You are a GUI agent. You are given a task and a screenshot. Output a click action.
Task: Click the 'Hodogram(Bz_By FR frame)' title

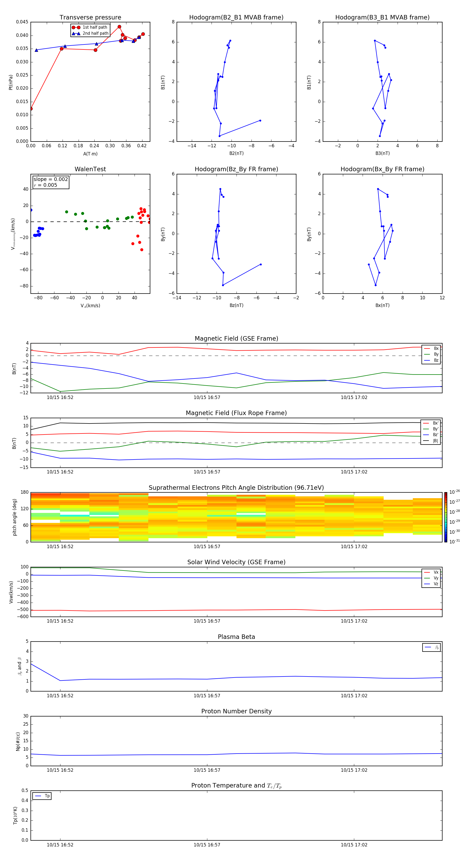(x=236, y=169)
